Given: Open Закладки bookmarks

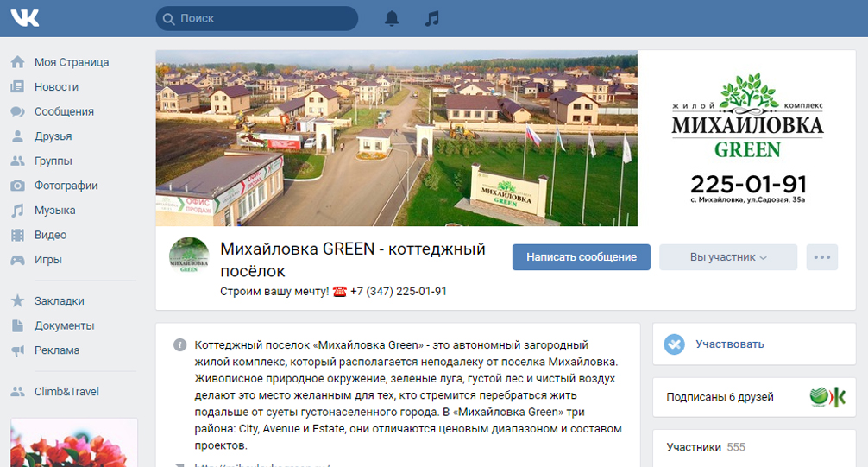Looking at the screenshot, I should pyautogui.click(x=60, y=300).
